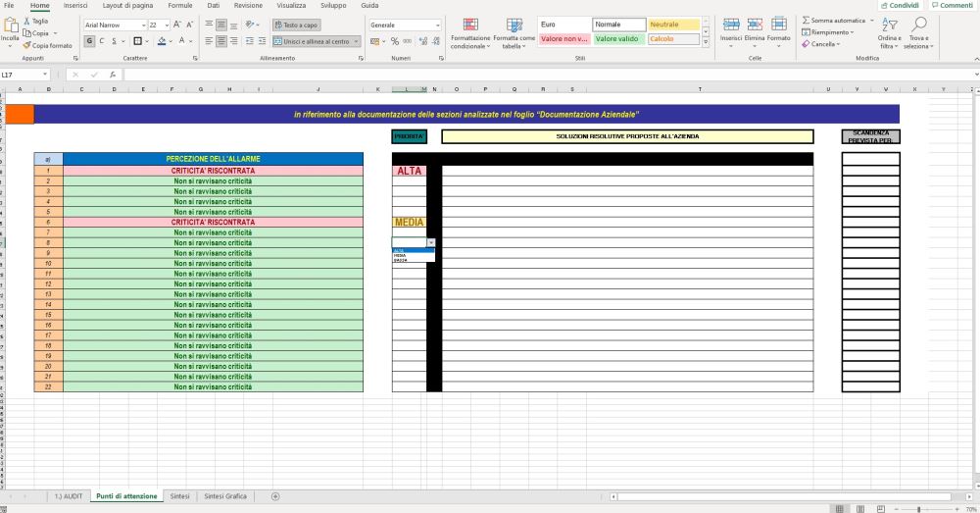Toggle bold (G) formatting
The width and height of the screenshot is (980, 513).
pos(89,41)
